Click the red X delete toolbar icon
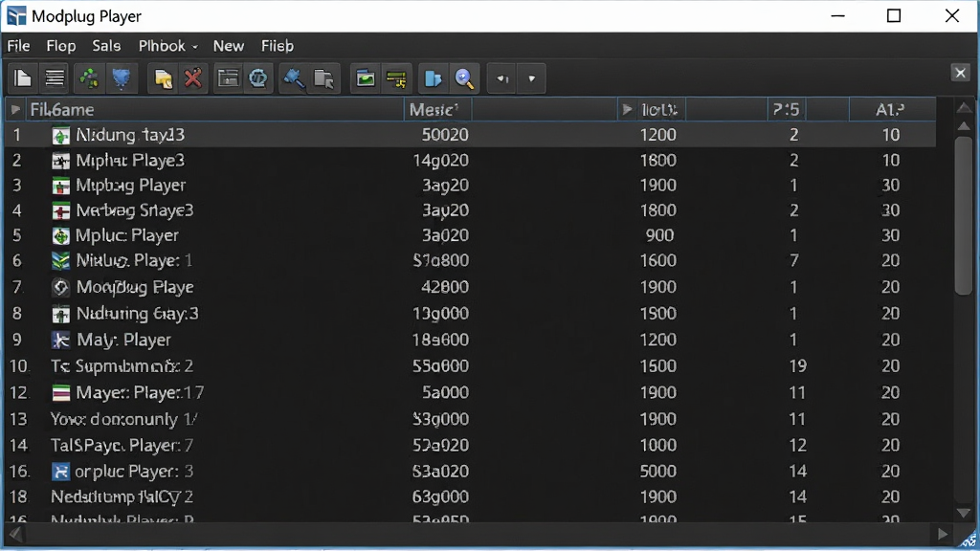This screenshot has width=980, height=551. [193, 78]
